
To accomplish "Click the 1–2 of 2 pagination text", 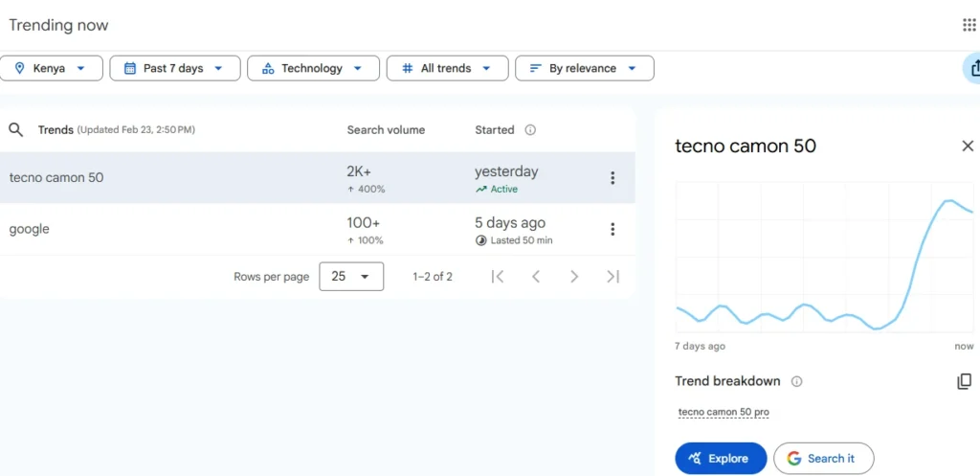I will (433, 277).
